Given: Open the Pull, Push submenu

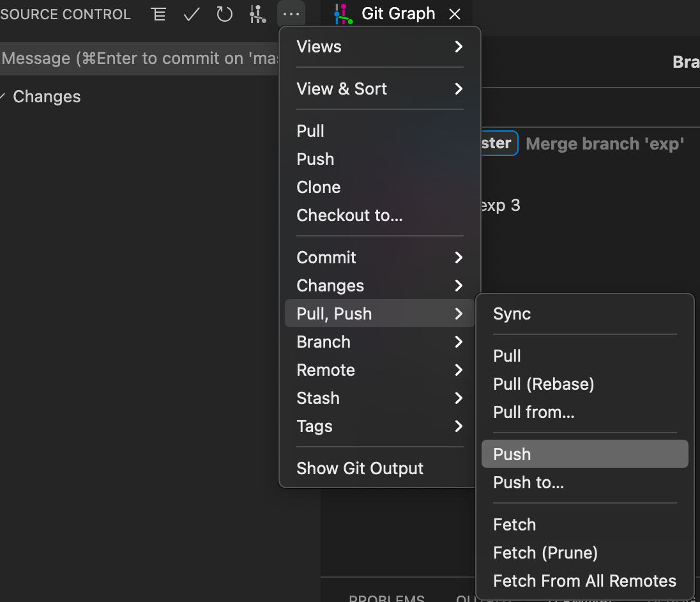Looking at the screenshot, I should pos(379,314).
